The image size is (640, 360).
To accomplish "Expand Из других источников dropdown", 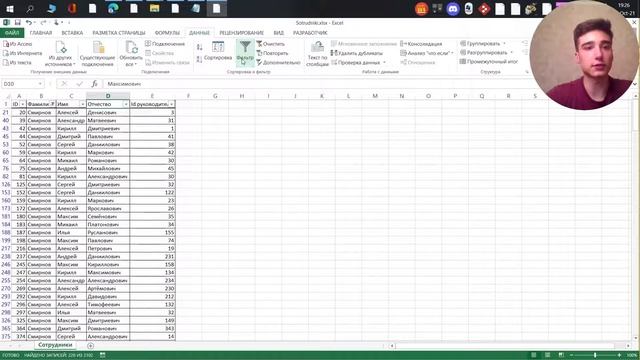I will point(74,64).
